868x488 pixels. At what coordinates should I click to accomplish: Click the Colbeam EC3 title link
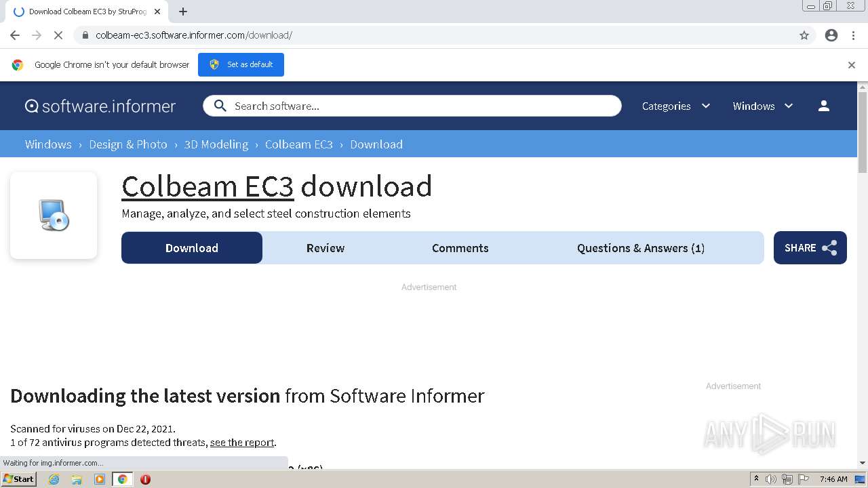click(x=208, y=186)
